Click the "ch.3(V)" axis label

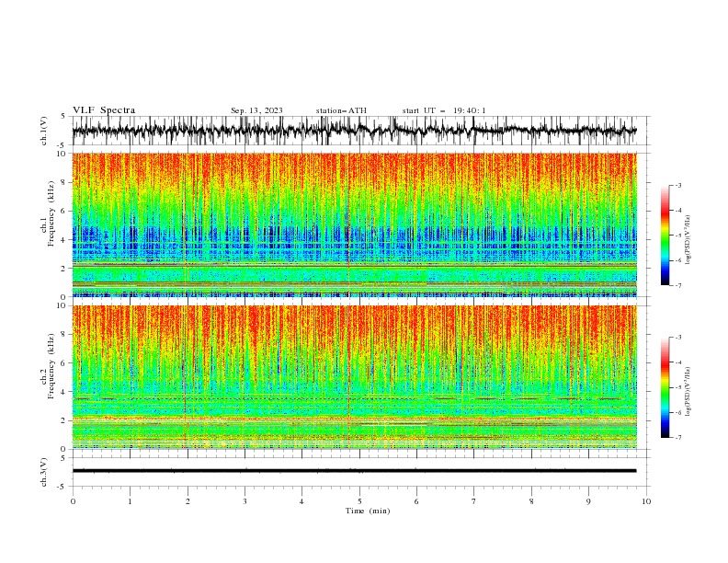[x=44, y=472]
